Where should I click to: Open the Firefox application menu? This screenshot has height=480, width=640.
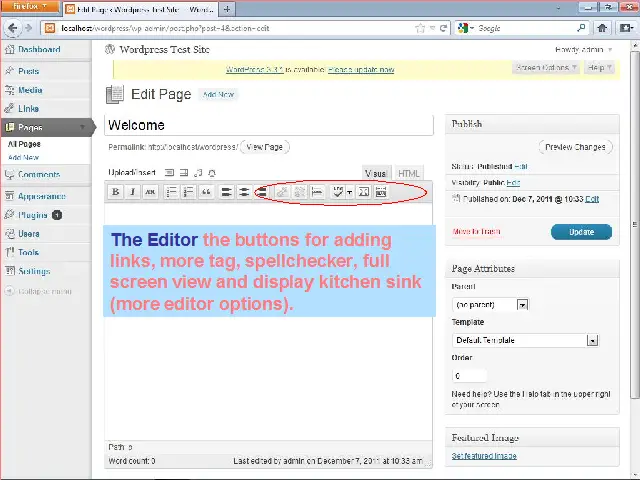(29, 7)
